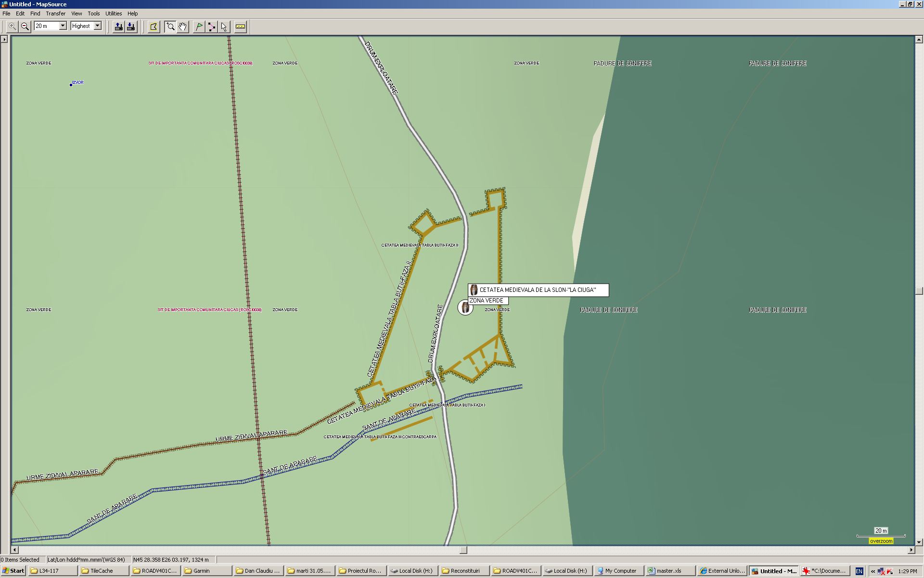The width and height of the screenshot is (924, 578).
Task: Open the Garmin taskbar folder
Action: 206,571
